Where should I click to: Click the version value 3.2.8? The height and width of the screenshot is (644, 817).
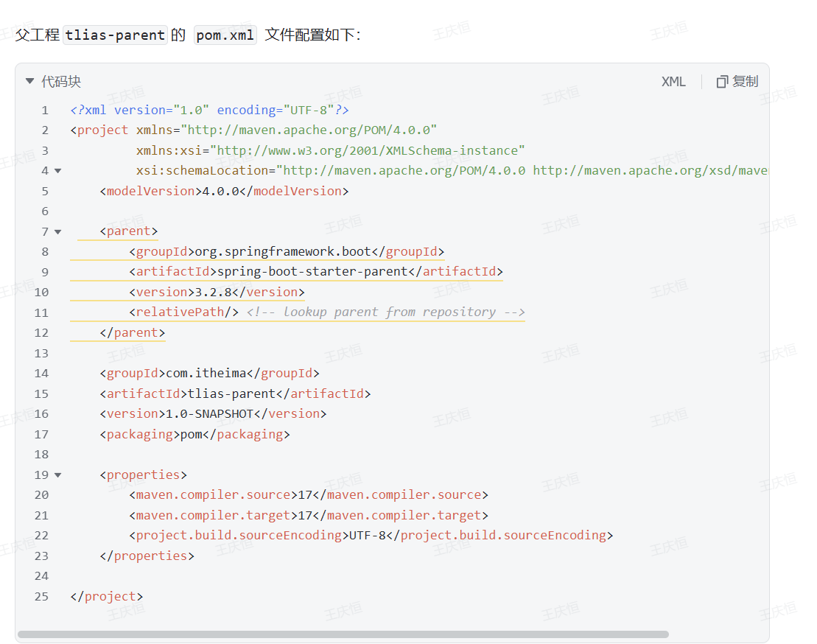[213, 292]
